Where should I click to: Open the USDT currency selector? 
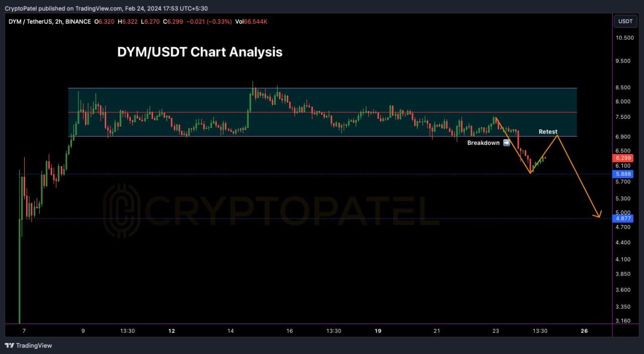pyautogui.click(x=625, y=21)
